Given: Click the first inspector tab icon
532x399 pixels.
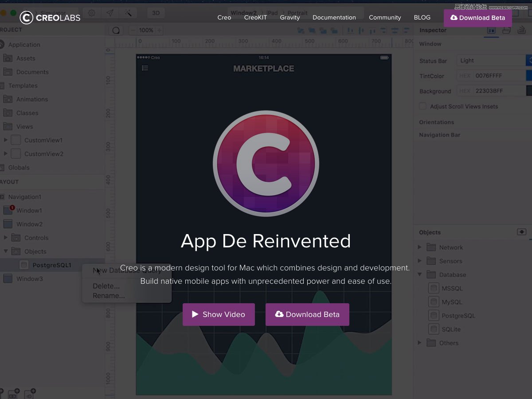Looking at the screenshot, I should tap(491, 30).
